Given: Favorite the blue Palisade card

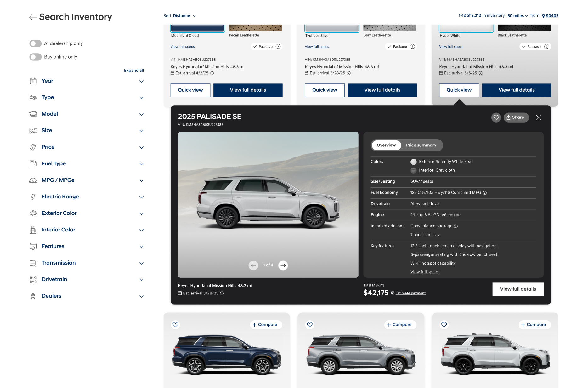Looking at the screenshot, I should pos(176,325).
